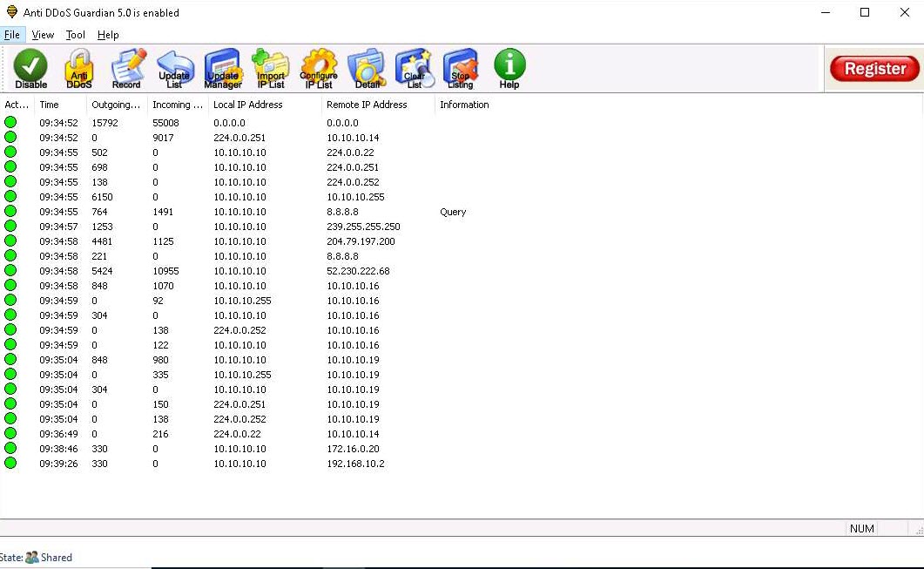Select incoming value 980
924x569 pixels.
click(x=160, y=360)
